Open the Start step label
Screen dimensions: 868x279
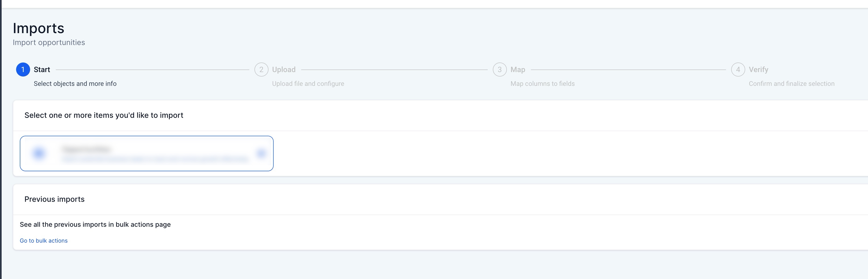tap(42, 70)
